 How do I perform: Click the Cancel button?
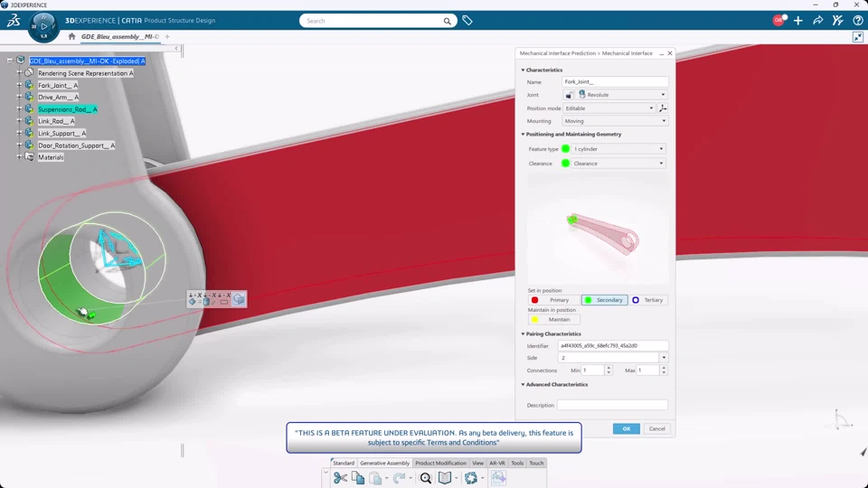[x=657, y=428]
